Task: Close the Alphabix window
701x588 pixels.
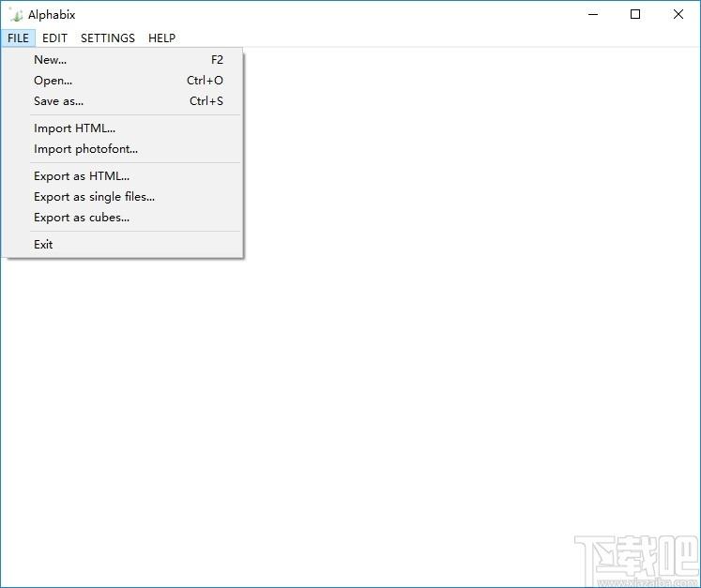Action: pyautogui.click(x=678, y=14)
